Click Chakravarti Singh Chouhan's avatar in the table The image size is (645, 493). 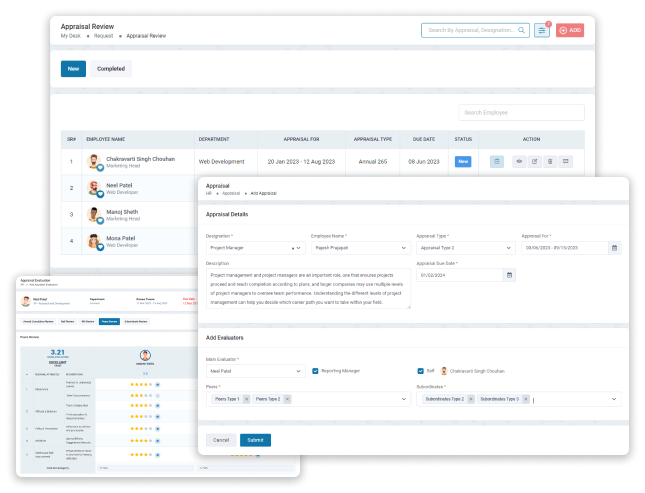click(94, 161)
